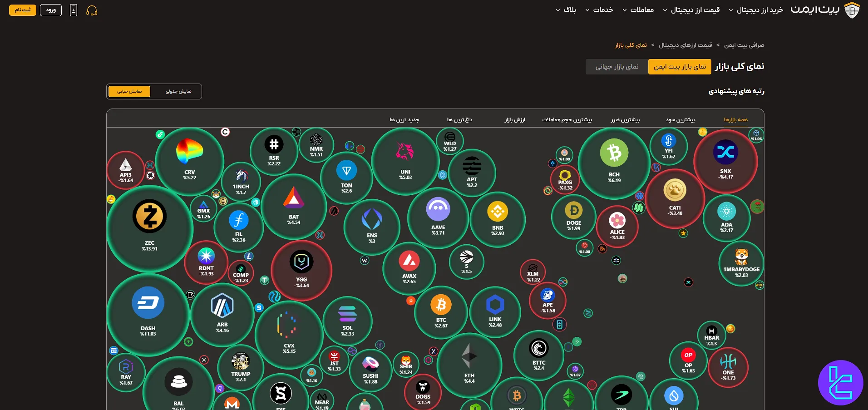Click the headset support icon
Image resolution: width=868 pixels, height=410 pixels.
click(92, 10)
